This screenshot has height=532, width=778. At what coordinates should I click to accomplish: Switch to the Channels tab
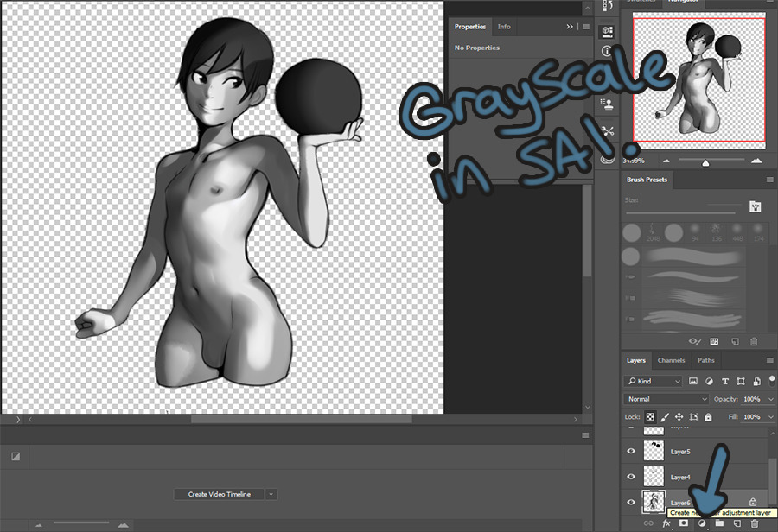click(x=671, y=360)
